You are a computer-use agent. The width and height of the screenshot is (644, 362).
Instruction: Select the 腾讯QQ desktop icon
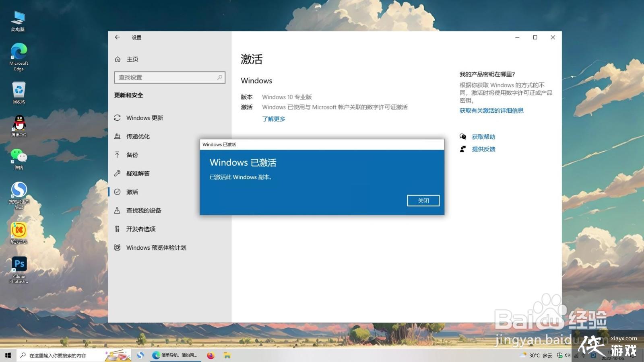coord(19,126)
